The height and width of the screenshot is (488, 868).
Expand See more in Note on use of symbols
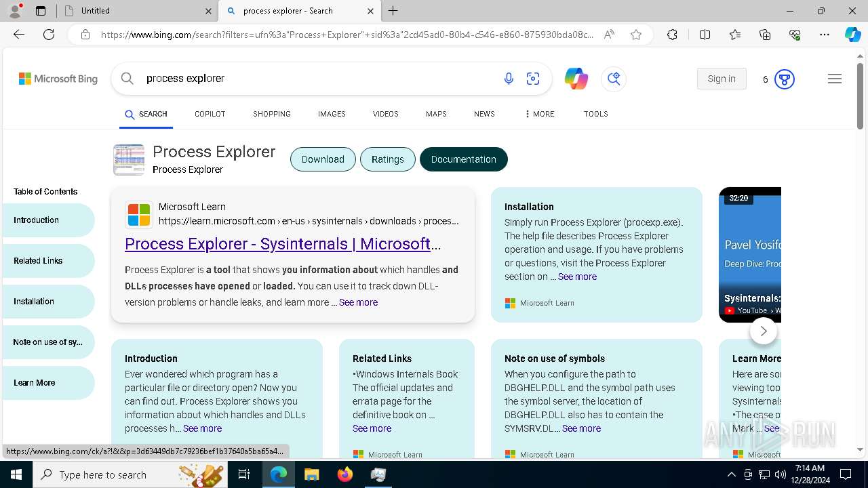coord(581,428)
